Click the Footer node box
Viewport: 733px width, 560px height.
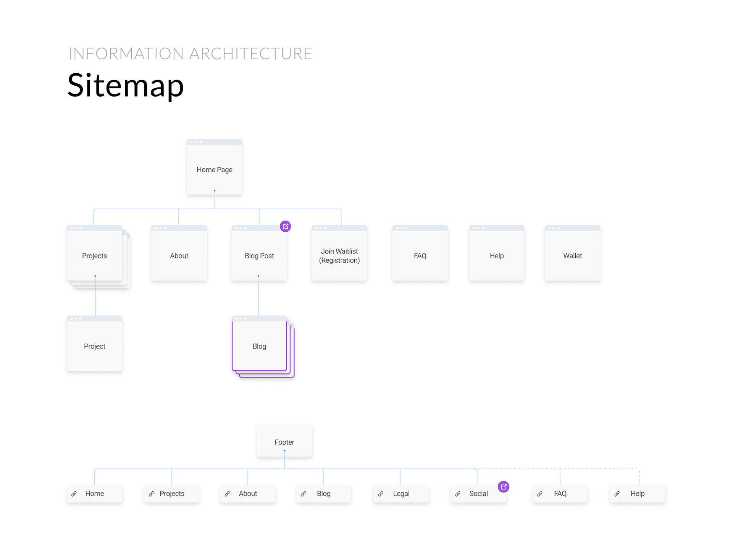coord(284,441)
